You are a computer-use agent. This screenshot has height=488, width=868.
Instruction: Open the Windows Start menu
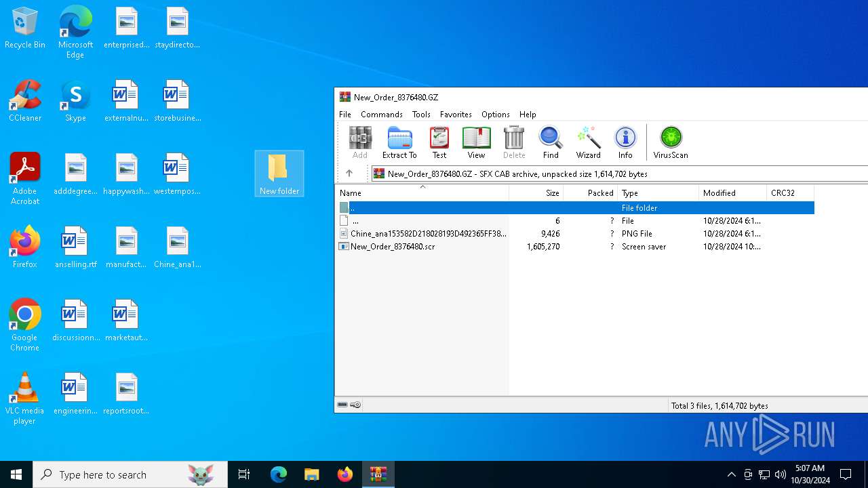tap(16, 474)
